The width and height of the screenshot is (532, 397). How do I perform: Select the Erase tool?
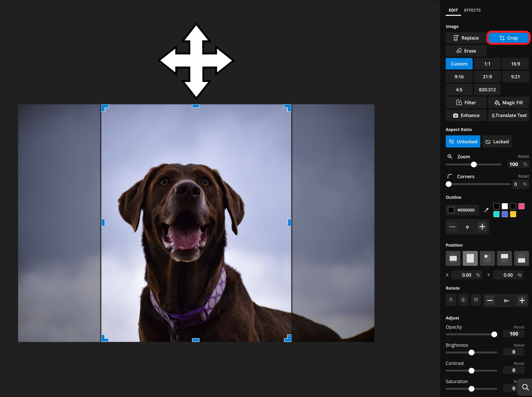point(466,51)
